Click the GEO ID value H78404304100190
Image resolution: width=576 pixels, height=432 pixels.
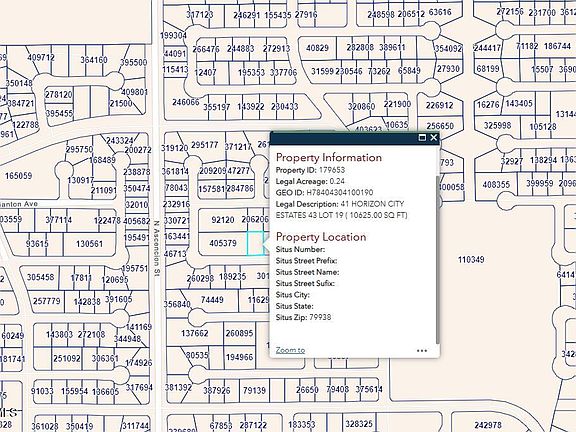pos(340,192)
